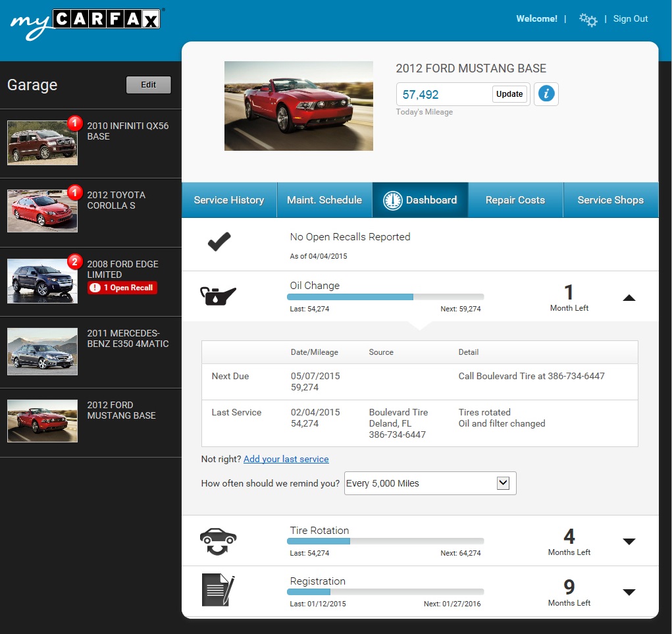This screenshot has height=634, width=672.
Task: Click the myCARFAX logo
Action: point(86,24)
